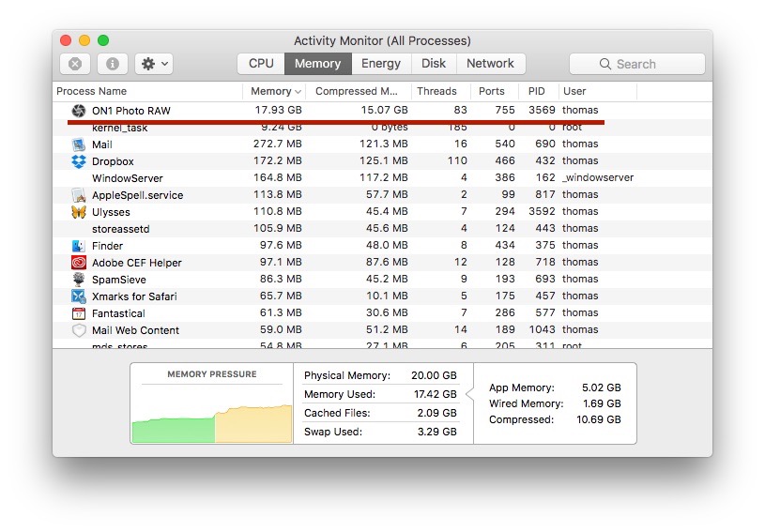Image resolution: width=765 pixels, height=532 pixels.
Task: Click the green zoom window button
Action: (103, 40)
